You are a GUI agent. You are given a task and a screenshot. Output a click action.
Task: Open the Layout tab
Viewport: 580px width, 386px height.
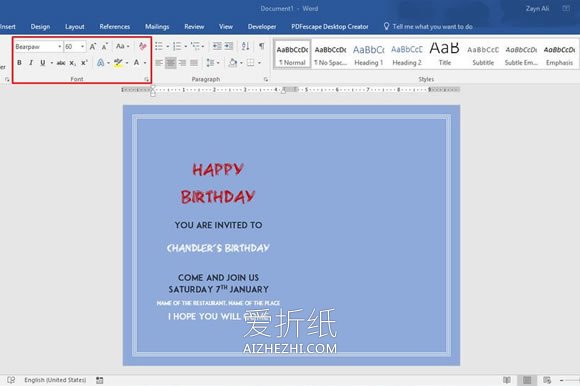75,27
